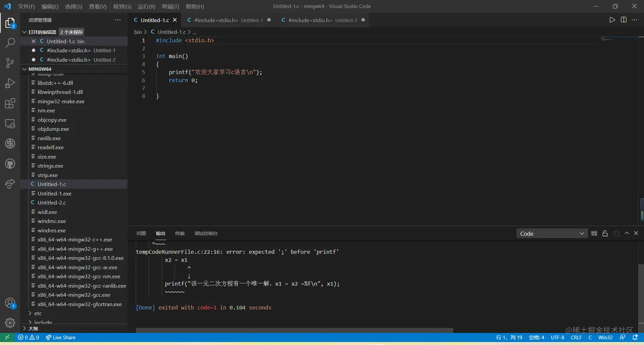Open the 转到(G) menu
The image size is (644, 345).
(x=122, y=6)
